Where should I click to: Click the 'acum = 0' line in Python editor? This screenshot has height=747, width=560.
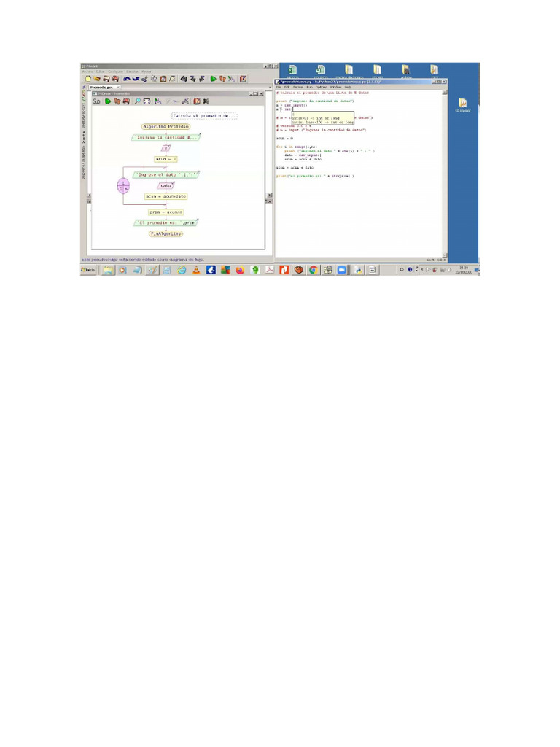tap(285, 139)
